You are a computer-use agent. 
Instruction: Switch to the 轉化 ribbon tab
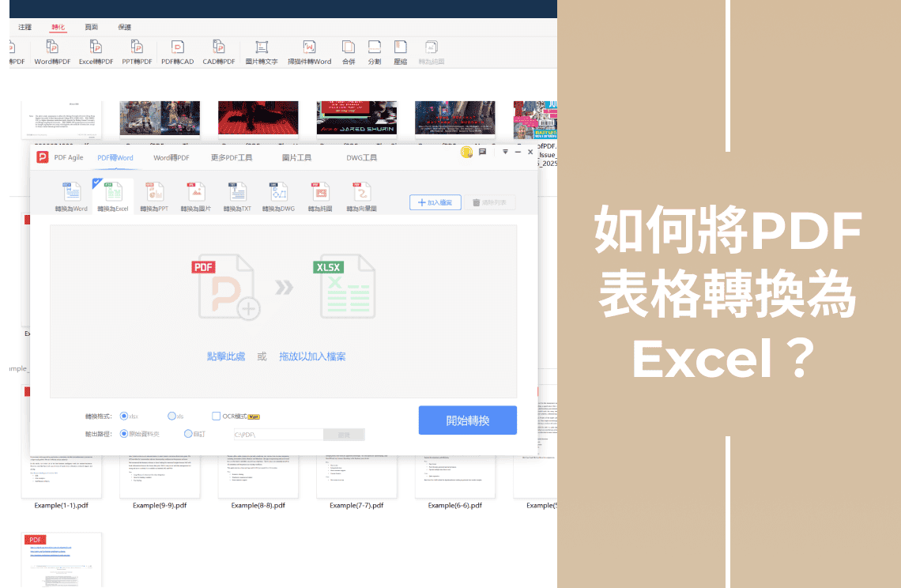(x=58, y=27)
